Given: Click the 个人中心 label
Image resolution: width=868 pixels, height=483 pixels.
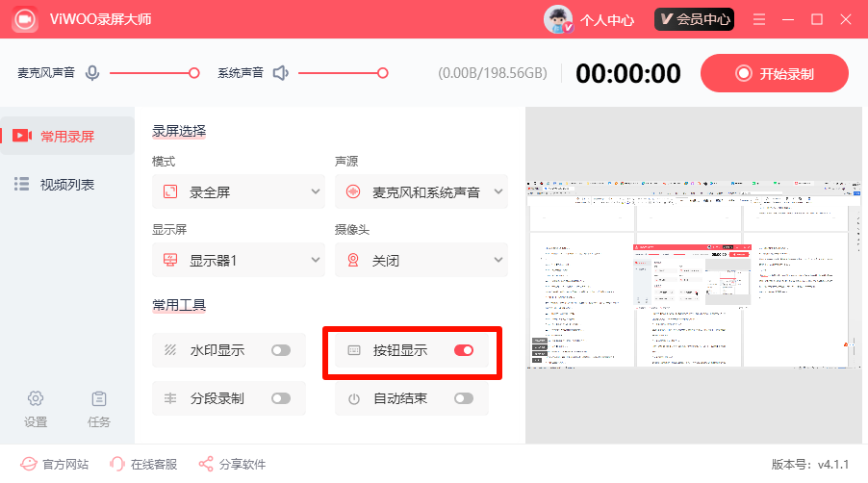Looking at the screenshot, I should pos(607,20).
